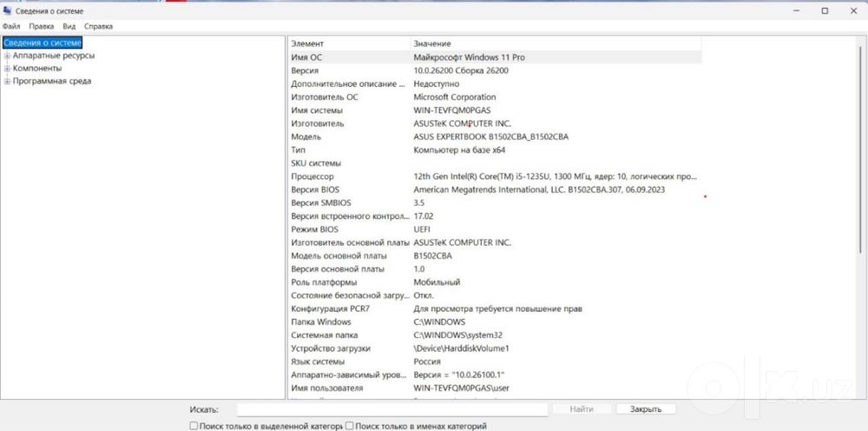Select the Версия row with 10.0.26200
The image size is (868, 431).
[x=496, y=70]
